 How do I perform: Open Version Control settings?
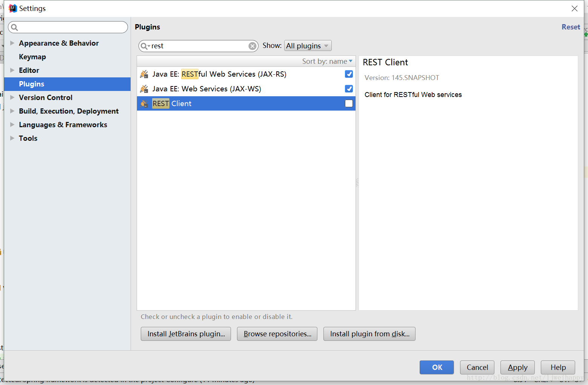click(x=46, y=97)
